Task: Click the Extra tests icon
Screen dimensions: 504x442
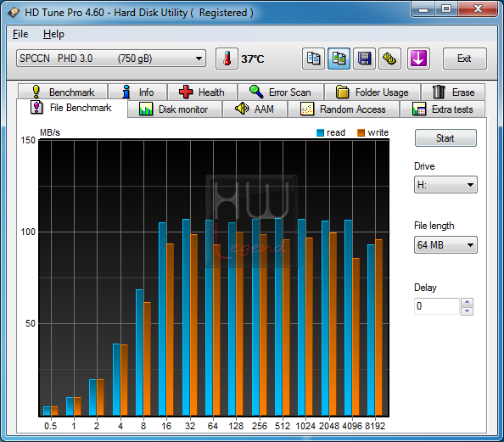Action: [x=419, y=109]
